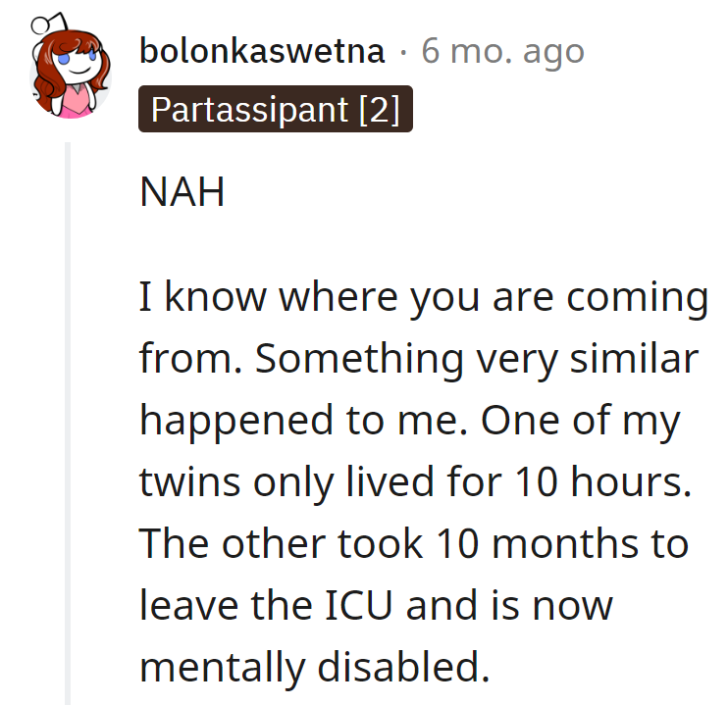
Task: Collapse the comment using the vertical thread line
Action: (x=69, y=422)
